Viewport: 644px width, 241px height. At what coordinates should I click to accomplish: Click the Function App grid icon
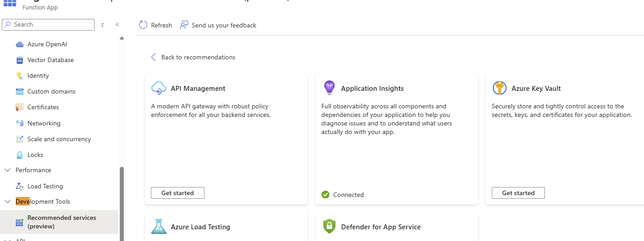click(10, 4)
